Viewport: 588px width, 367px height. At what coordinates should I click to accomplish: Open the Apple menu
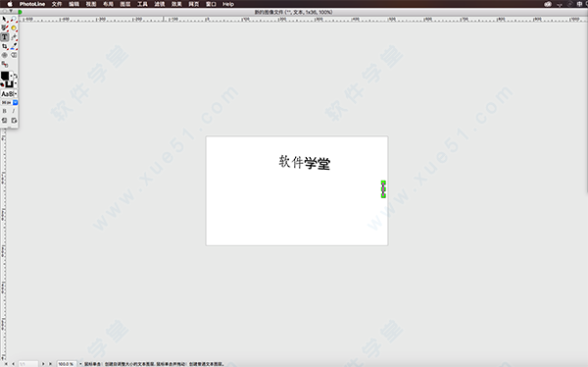click(x=10, y=4)
